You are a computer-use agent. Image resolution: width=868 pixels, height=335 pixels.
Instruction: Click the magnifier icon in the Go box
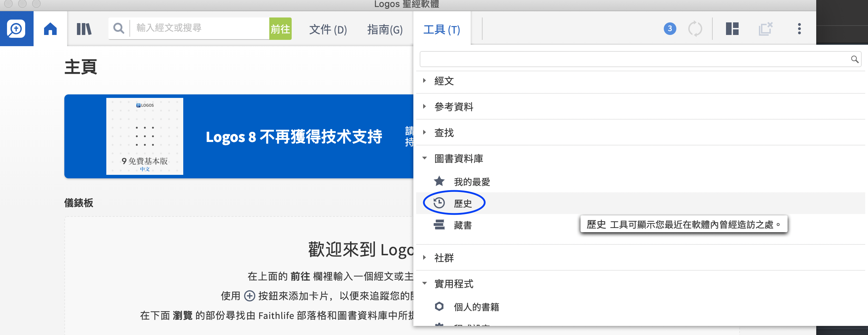tap(119, 28)
